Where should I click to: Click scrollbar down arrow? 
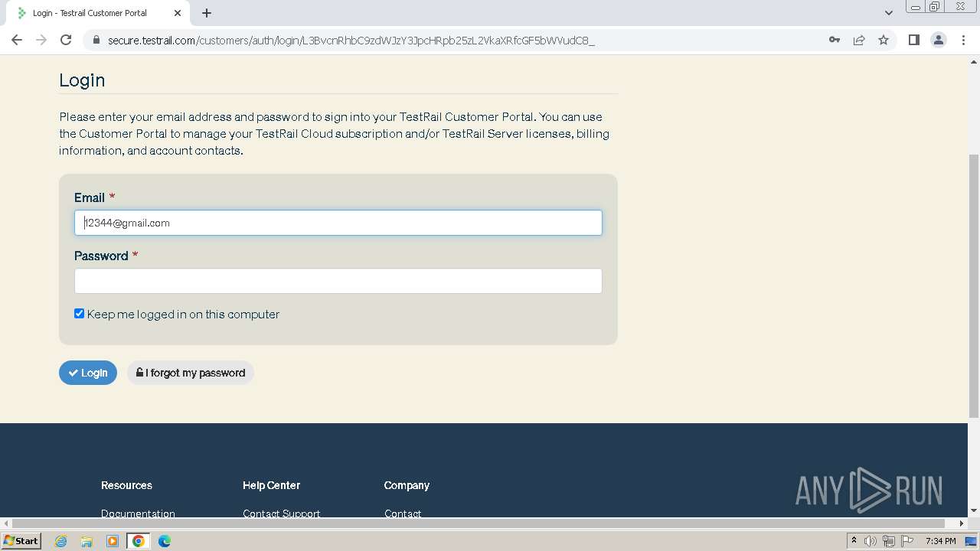pos(974,510)
